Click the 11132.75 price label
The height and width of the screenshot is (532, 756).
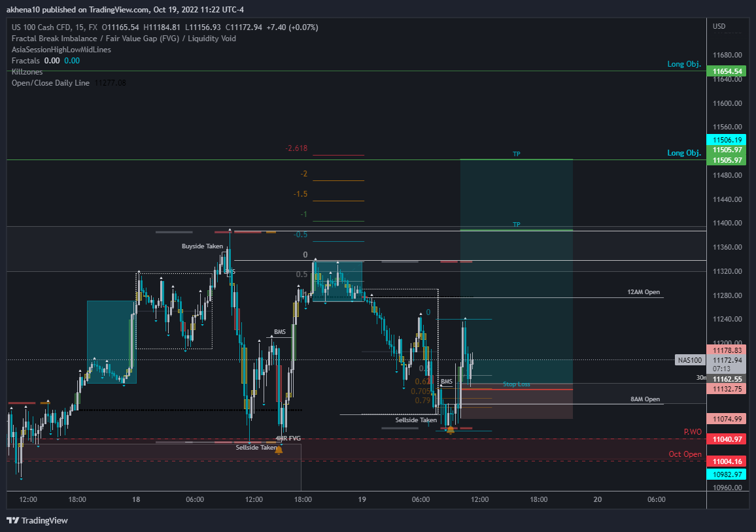coord(727,389)
